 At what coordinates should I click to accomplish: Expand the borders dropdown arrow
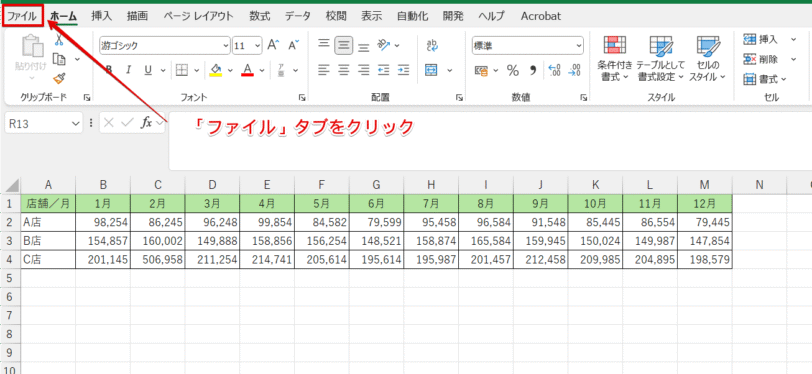coord(196,70)
